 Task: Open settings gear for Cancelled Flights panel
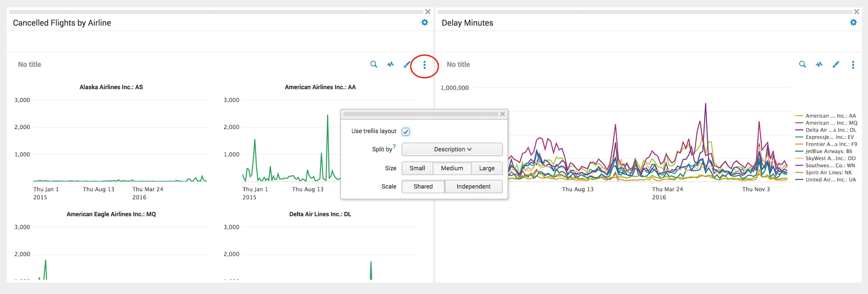425,22
